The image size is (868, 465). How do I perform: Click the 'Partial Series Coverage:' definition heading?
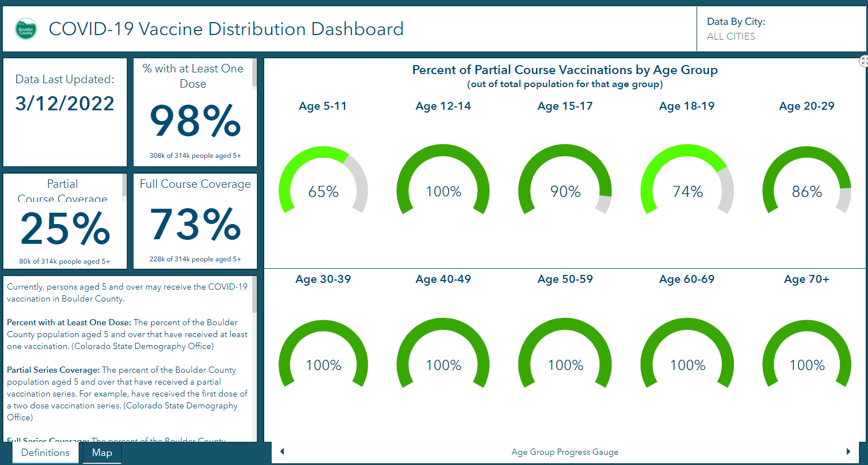53,370
